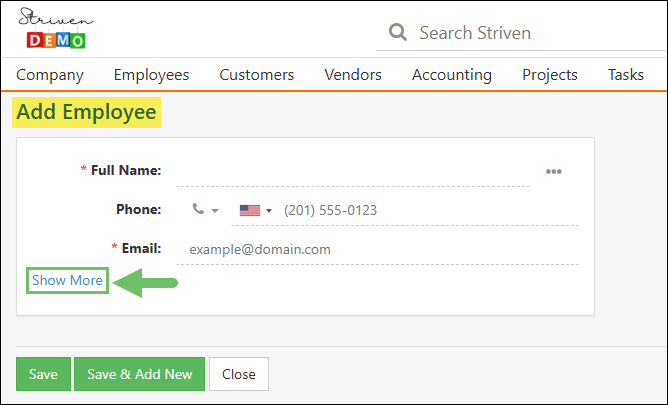Open the Vendors menu
The image size is (668, 405).
[x=353, y=75]
